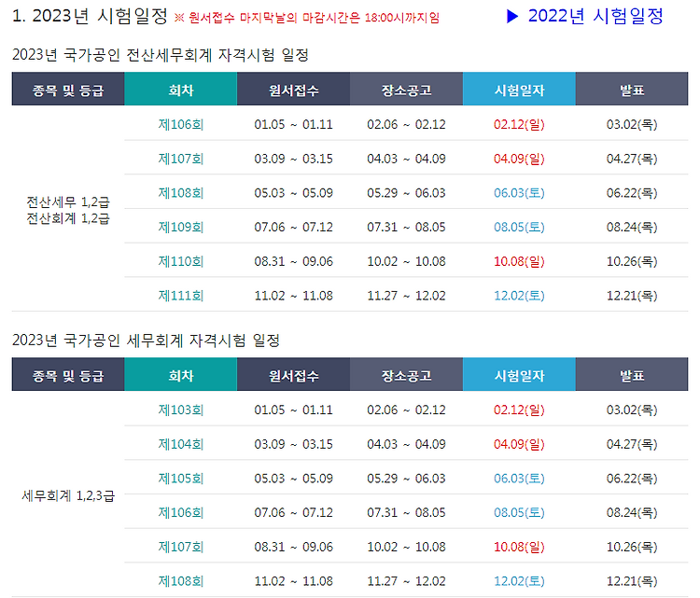Select 장소공고 '02.06 ~ 02.12' in 제103회 row
This screenshot has height=598, width=700.
(406, 410)
